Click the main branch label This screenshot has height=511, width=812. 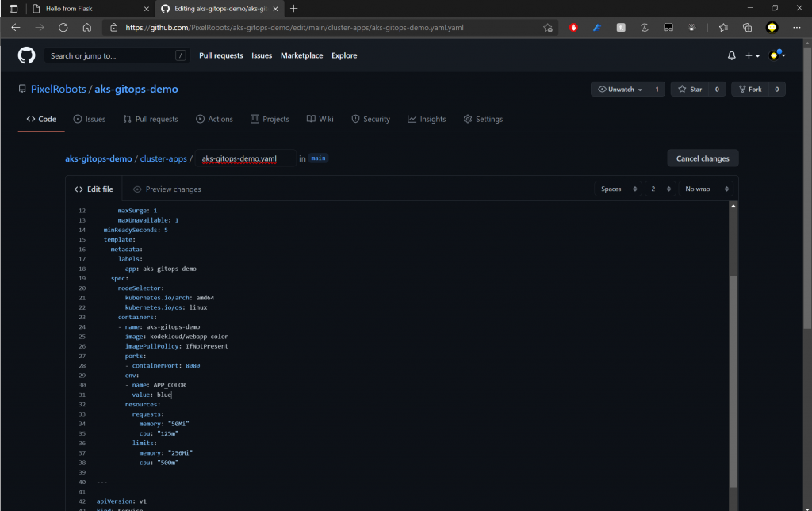tap(318, 158)
